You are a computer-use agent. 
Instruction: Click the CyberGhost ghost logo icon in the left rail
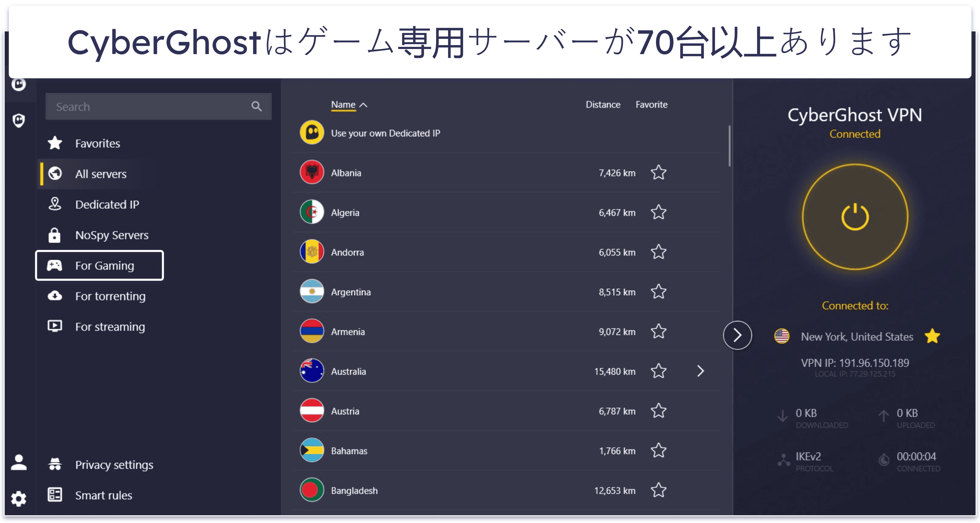[19, 84]
